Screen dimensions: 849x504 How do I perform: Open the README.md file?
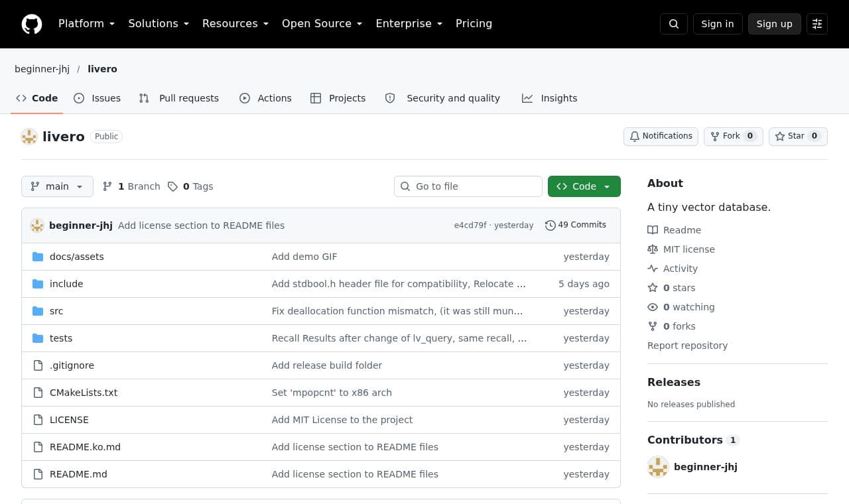78,474
